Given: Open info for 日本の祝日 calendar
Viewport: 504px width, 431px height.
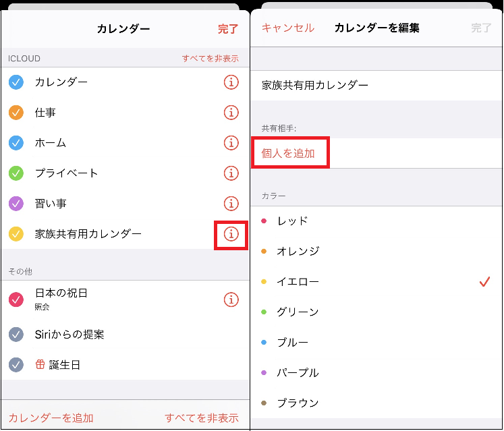Looking at the screenshot, I should [231, 299].
